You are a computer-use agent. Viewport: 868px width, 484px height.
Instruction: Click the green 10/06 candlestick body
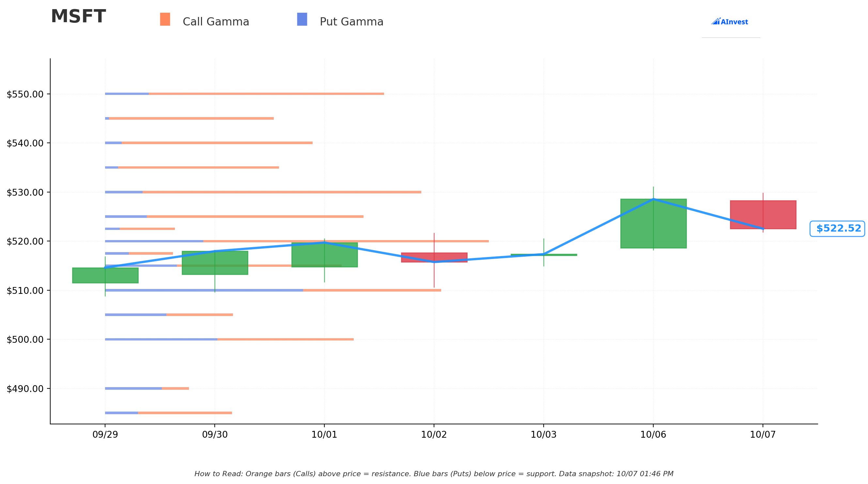tap(653, 224)
